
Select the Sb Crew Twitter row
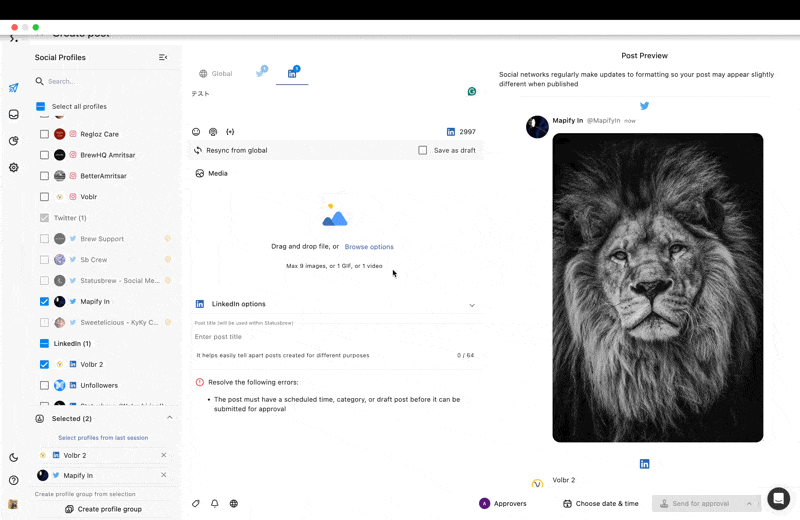click(105, 259)
